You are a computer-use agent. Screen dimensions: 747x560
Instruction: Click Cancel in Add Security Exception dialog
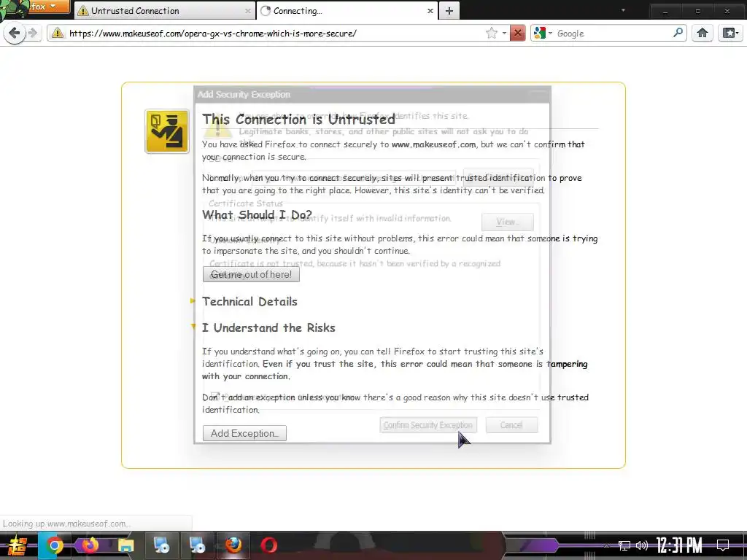click(511, 425)
